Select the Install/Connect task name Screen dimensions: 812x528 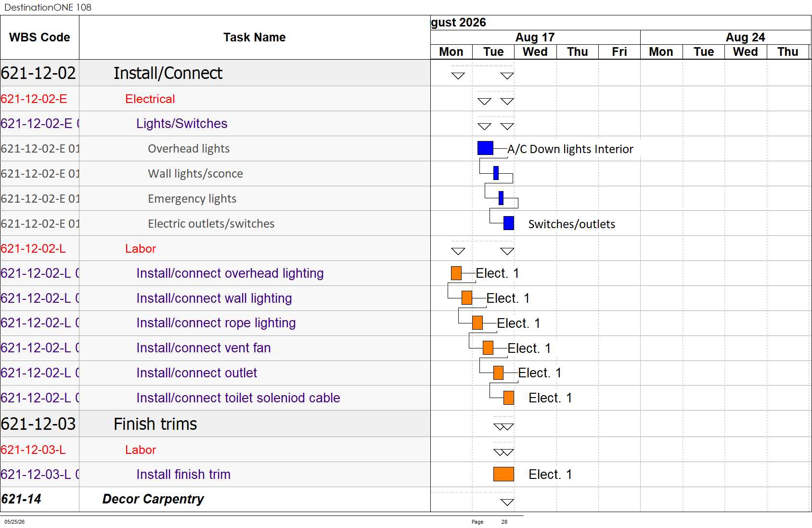(168, 73)
